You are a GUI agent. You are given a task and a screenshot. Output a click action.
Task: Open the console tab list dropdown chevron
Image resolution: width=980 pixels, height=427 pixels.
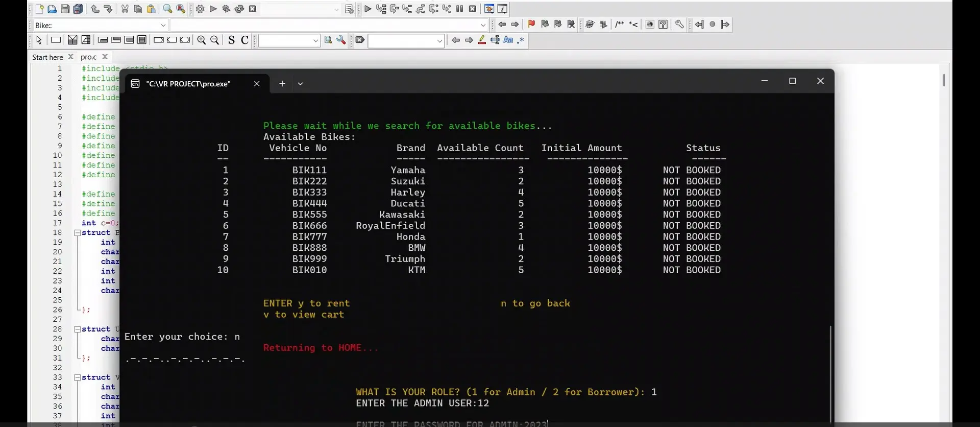[301, 84]
